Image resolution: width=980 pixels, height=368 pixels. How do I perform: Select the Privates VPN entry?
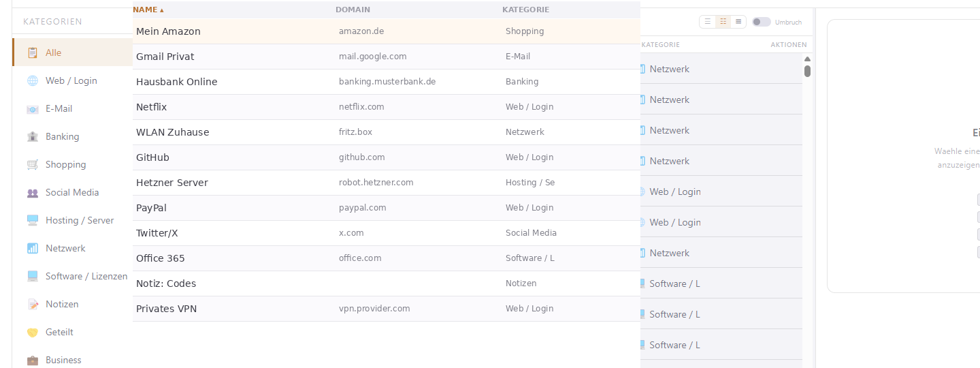pyautogui.click(x=166, y=309)
